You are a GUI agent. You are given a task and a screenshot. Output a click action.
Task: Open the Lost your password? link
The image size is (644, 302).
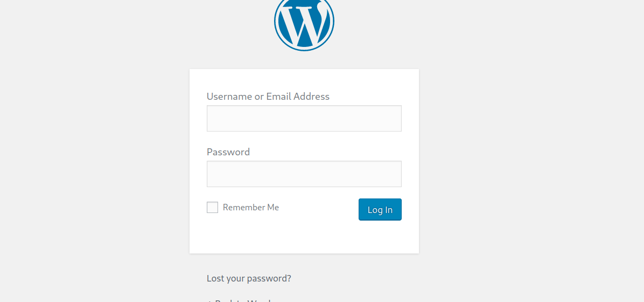tap(249, 279)
